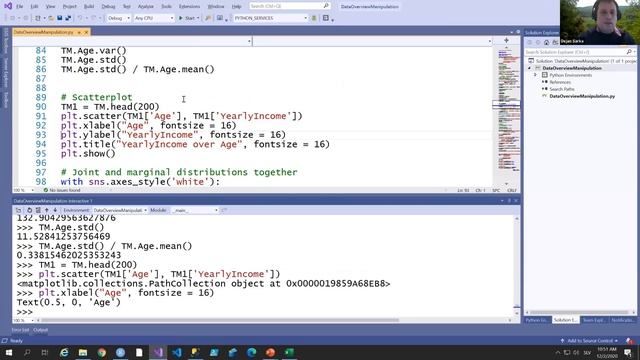
Task: Open the right editor navigation dropdown
Action: [x=372, y=41]
